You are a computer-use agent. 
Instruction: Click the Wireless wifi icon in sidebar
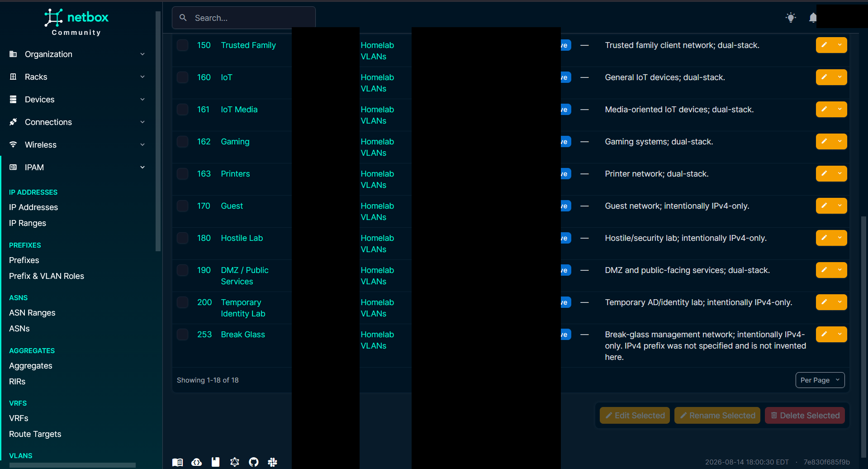point(13,144)
